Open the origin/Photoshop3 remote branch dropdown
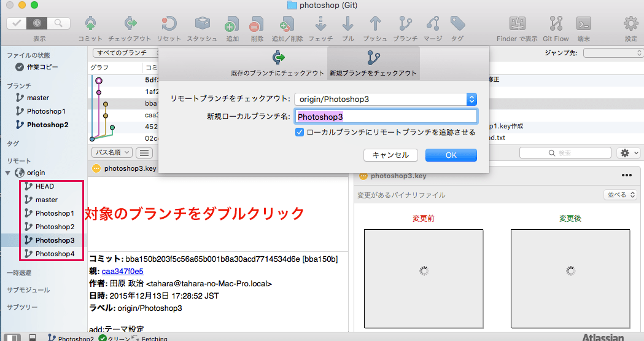The height and width of the screenshot is (341, 644). tap(386, 99)
